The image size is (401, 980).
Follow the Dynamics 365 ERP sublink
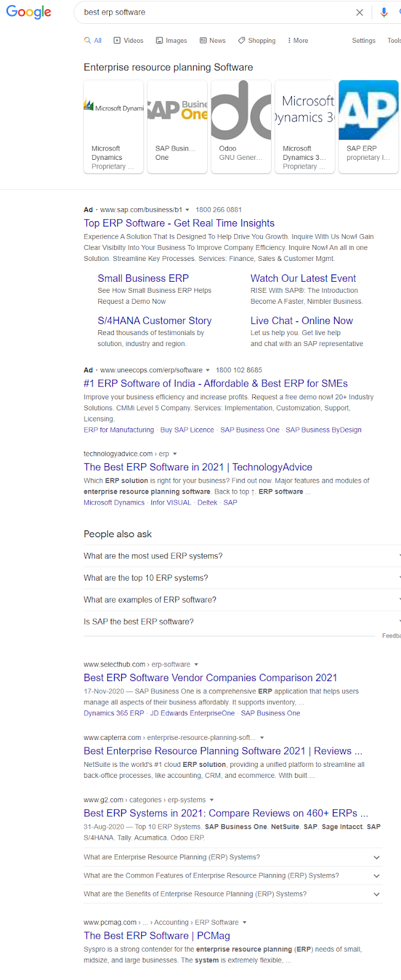[x=114, y=713]
